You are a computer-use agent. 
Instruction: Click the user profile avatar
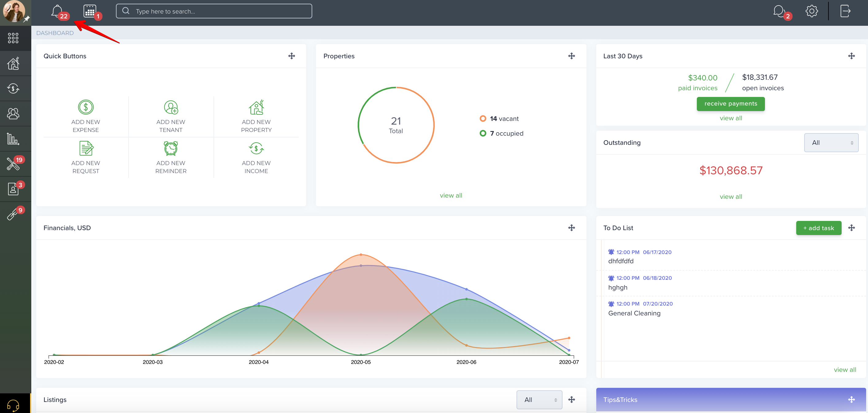(x=13, y=11)
